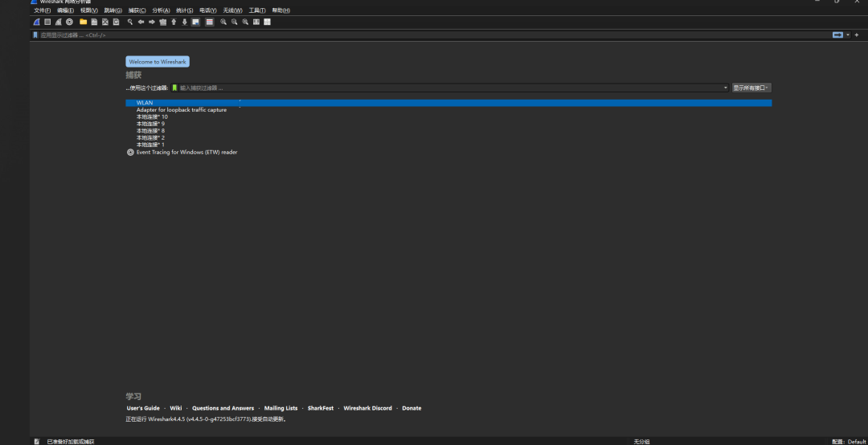
Task: Click the Wireshark Discord link
Action: coord(367,408)
